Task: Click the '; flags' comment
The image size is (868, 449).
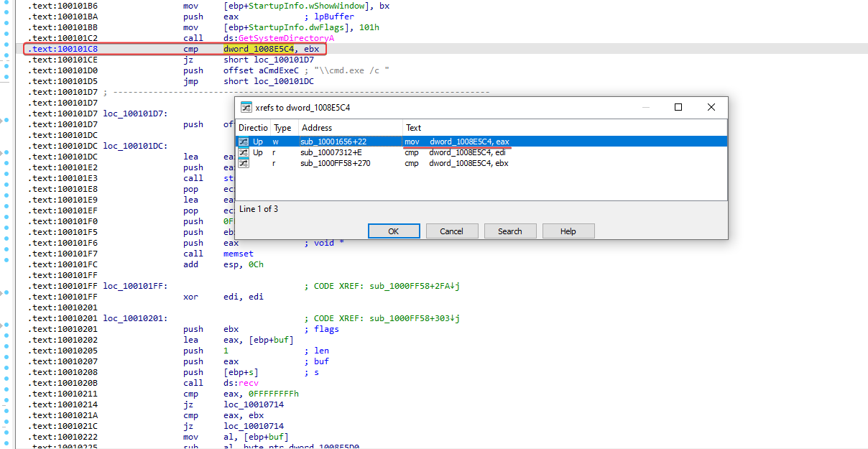Action: pos(321,329)
